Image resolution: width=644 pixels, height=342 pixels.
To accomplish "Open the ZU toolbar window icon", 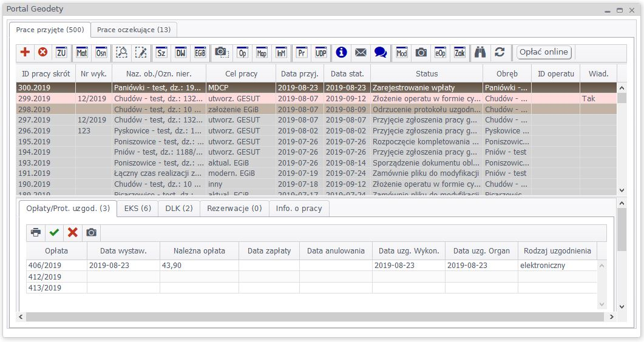I will [x=61, y=52].
